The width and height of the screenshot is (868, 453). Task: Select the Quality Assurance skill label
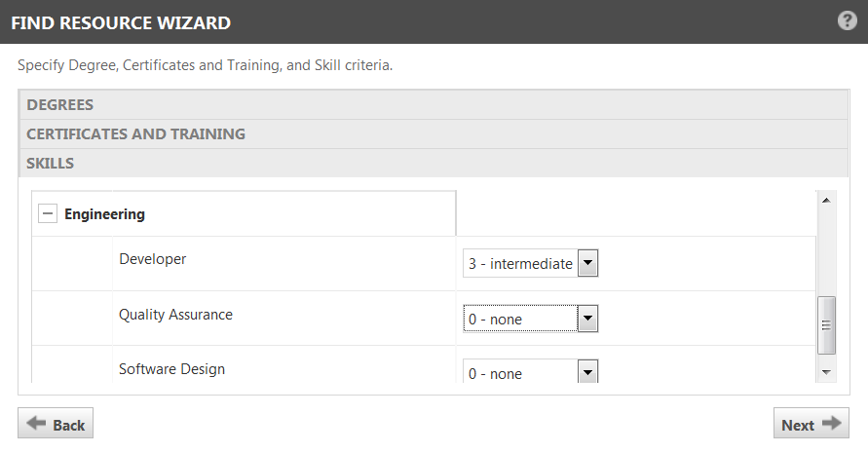click(176, 315)
